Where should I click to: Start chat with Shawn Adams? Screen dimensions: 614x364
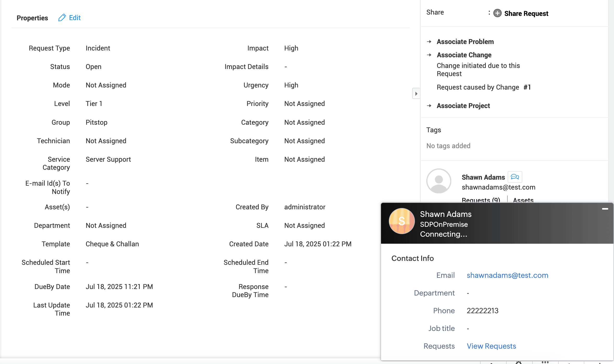coord(515,177)
